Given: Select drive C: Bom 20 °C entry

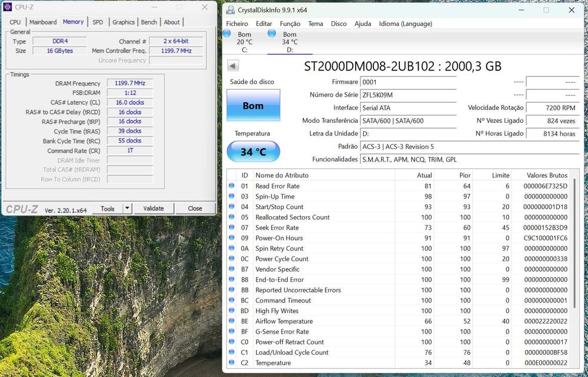Looking at the screenshot, I should tap(244, 42).
